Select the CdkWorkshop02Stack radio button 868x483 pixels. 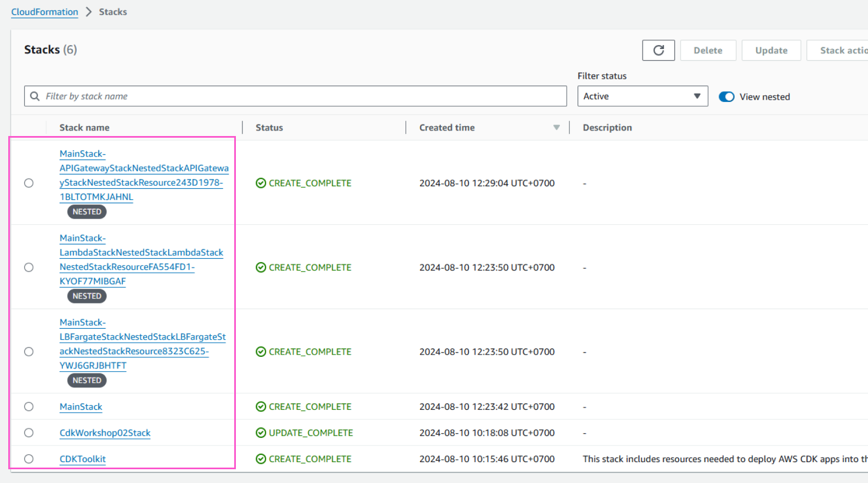(x=29, y=433)
